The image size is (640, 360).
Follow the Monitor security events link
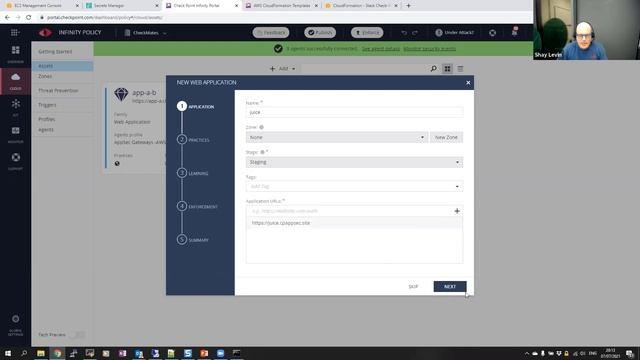(x=429, y=49)
